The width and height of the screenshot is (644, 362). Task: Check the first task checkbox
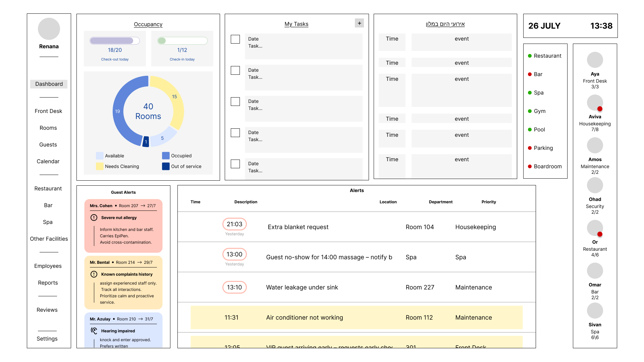pyautogui.click(x=235, y=39)
